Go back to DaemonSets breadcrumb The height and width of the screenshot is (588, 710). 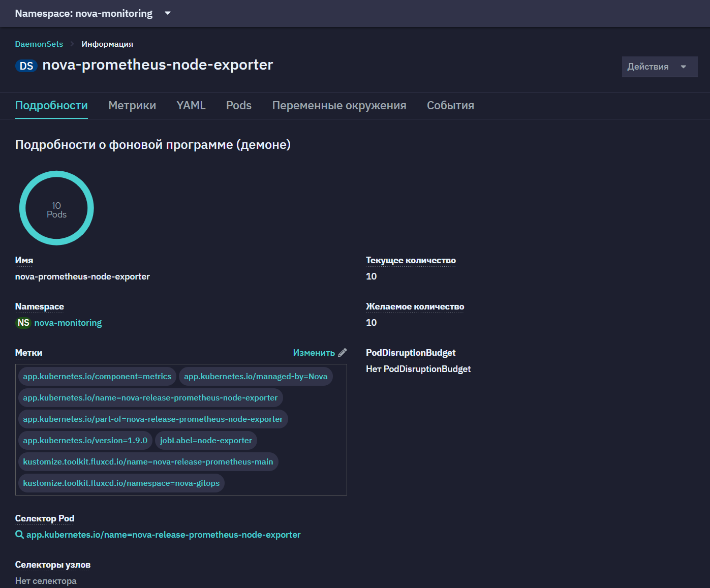39,44
